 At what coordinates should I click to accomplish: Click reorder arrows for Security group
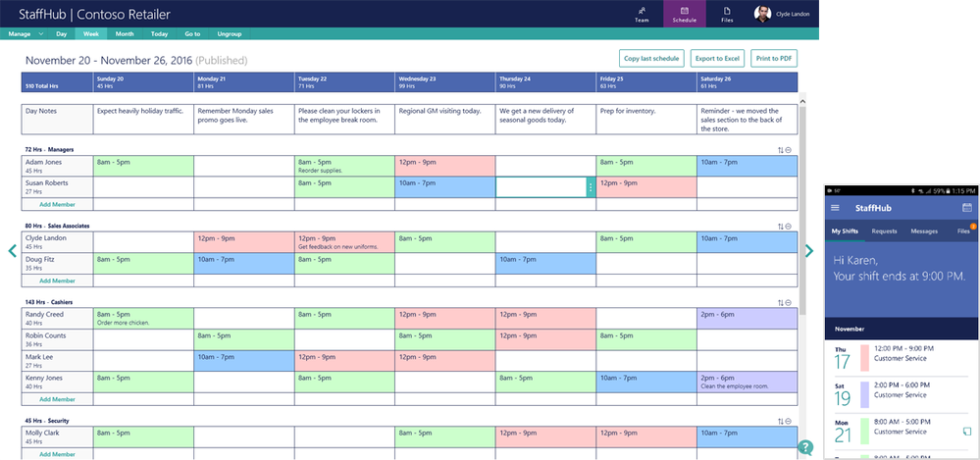pyautogui.click(x=781, y=421)
